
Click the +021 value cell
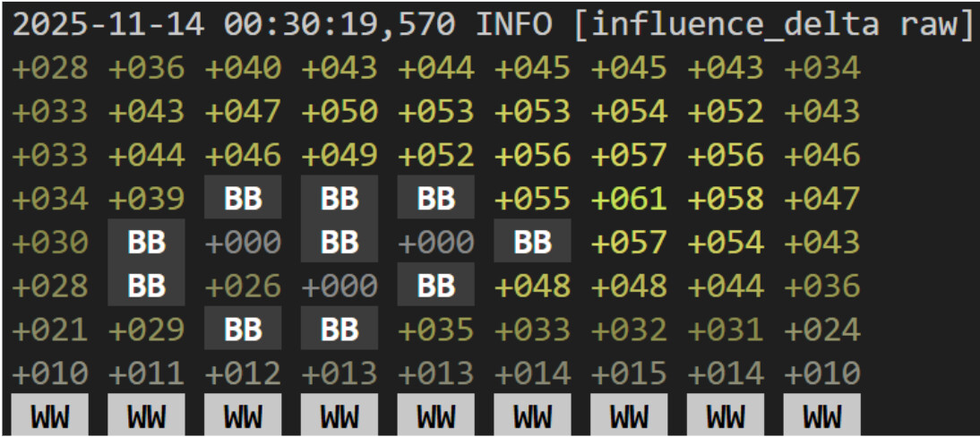pyautogui.click(x=50, y=330)
